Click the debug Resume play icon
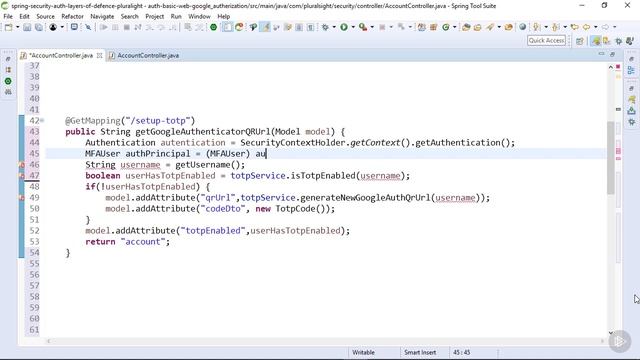This screenshot has width=640, height=360. pos(104,27)
